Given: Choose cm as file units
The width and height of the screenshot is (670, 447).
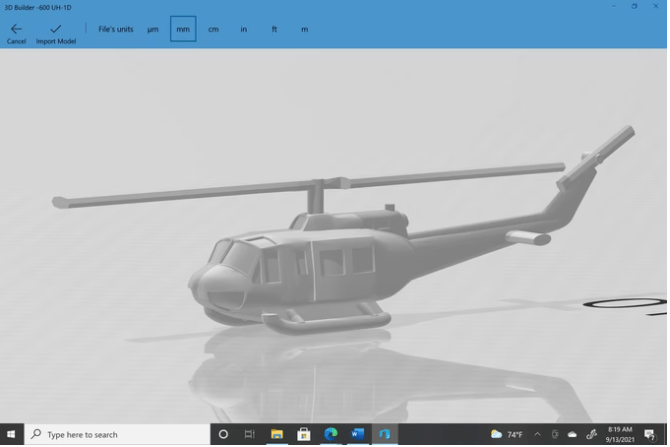Looking at the screenshot, I should click(213, 30).
